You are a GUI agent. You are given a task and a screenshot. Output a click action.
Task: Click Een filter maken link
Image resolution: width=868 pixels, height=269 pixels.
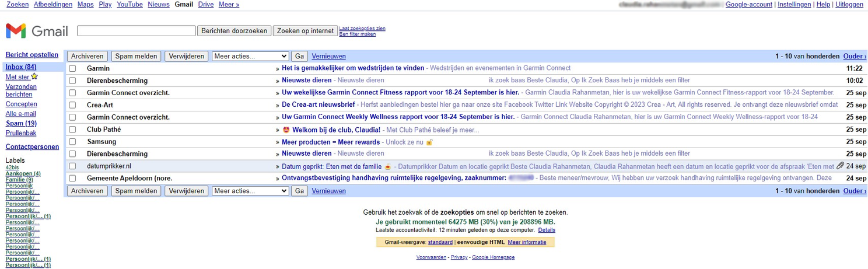(x=358, y=34)
